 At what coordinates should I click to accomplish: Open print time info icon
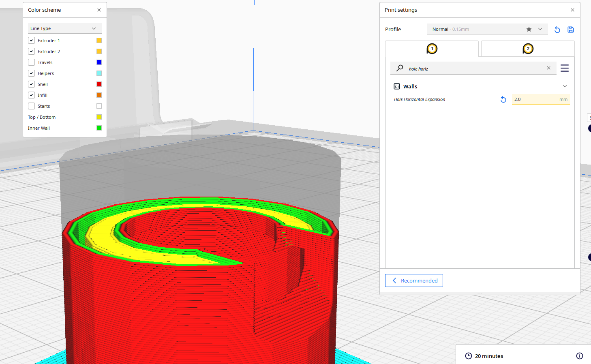tap(580, 356)
